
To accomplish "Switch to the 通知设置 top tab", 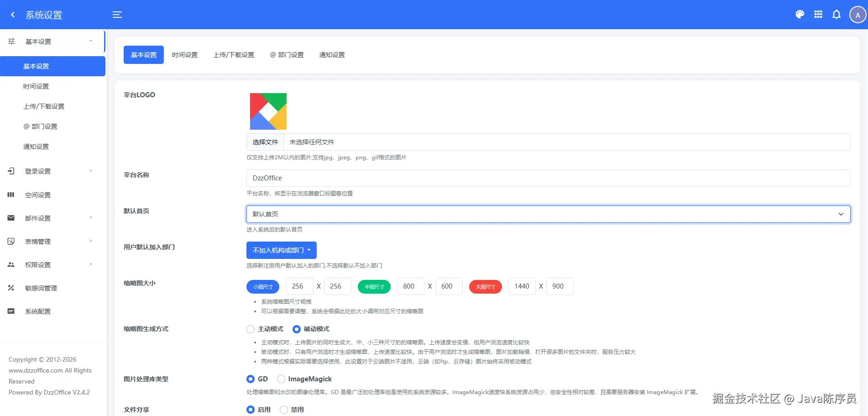I will (x=332, y=55).
